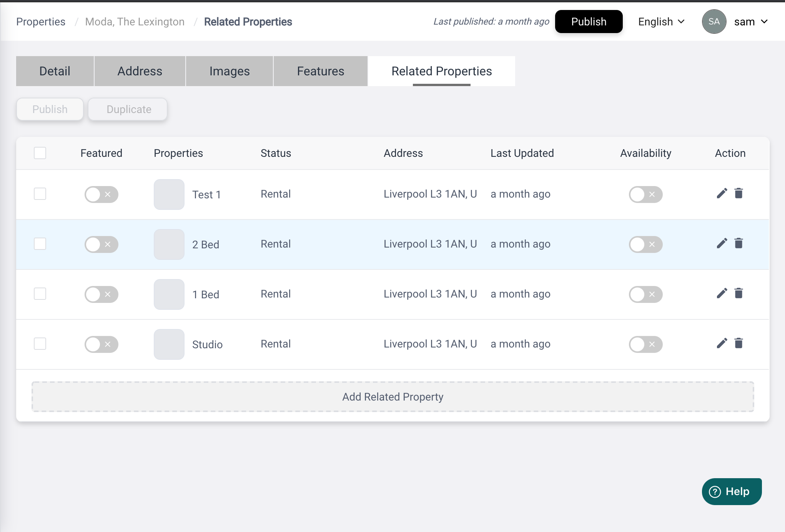The height and width of the screenshot is (532, 785).
Task: Click the pencil icon for Studio
Action: pos(722,343)
